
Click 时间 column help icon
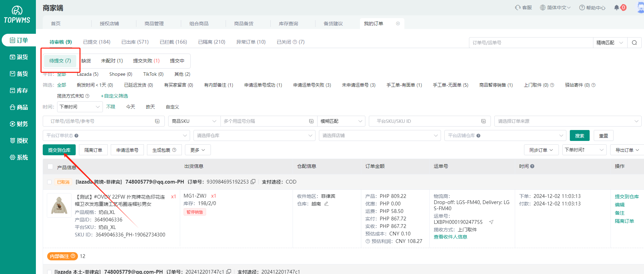(532, 166)
